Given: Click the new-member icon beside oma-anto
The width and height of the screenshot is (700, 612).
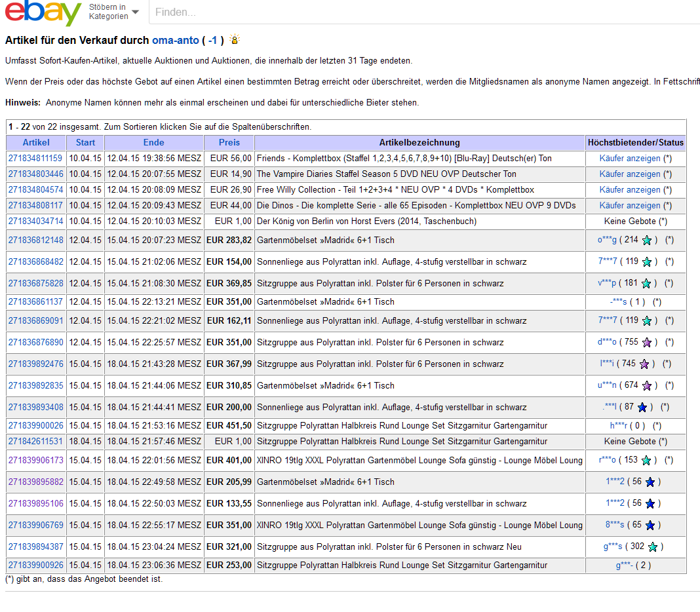Looking at the screenshot, I should pos(235,40).
